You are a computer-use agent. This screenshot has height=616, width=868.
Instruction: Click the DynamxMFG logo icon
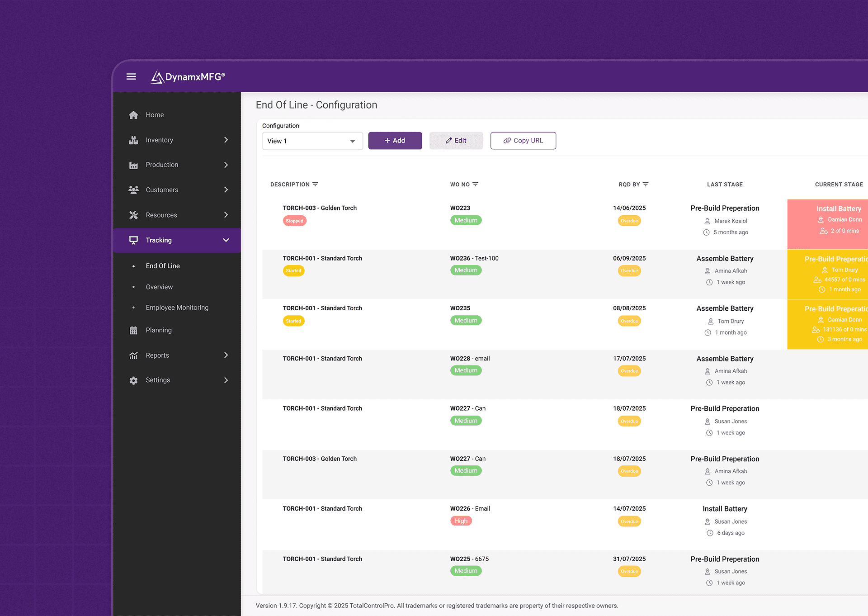coord(157,77)
